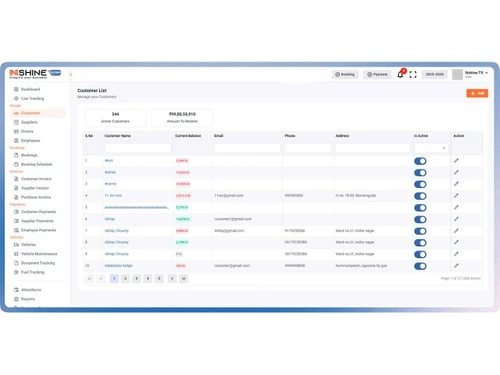This screenshot has height=375, width=500.
Task: Open the user profile dropdown menu
Action: (x=477, y=74)
